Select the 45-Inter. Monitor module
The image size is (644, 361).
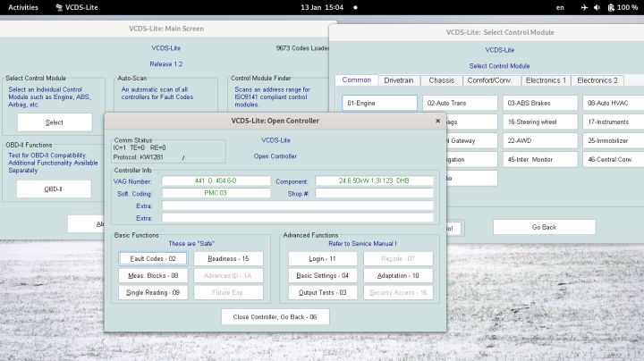point(540,160)
